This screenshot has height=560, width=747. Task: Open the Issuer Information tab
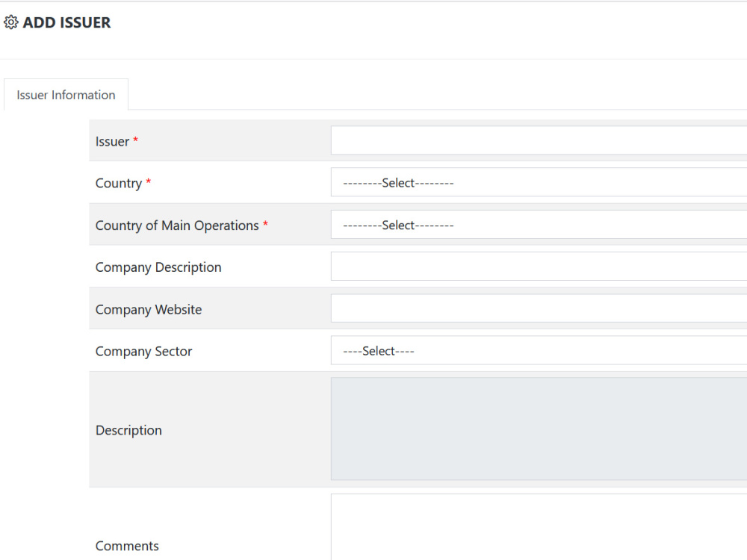coord(66,94)
